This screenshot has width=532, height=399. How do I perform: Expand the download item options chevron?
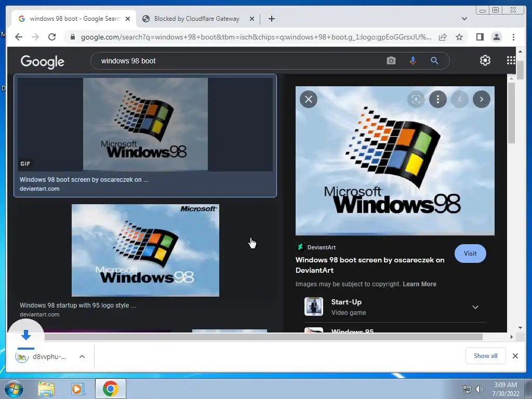coord(82,356)
